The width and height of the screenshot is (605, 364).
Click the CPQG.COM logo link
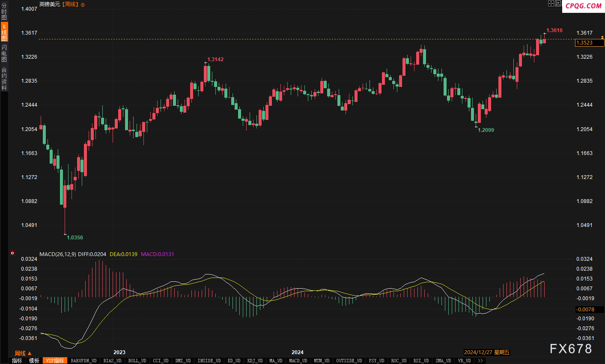584,6
